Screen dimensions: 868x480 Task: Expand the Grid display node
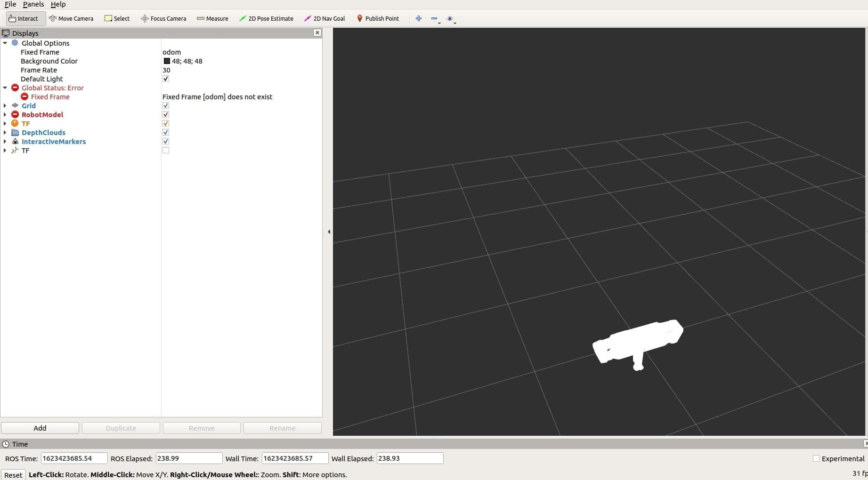5,105
